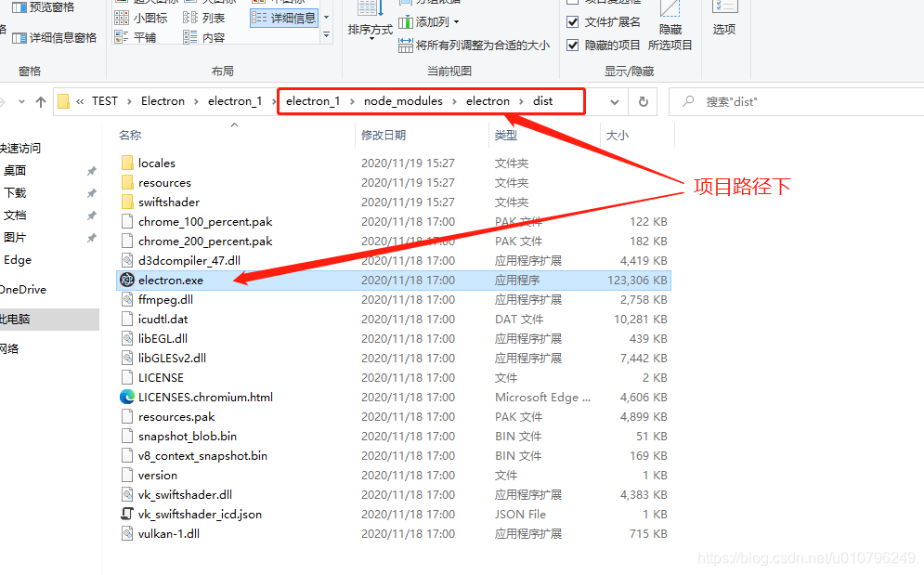Screen dimensions: 924x575
Task: Refresh the current folder view
Action: pyautogui.click(x=644, y=101)
